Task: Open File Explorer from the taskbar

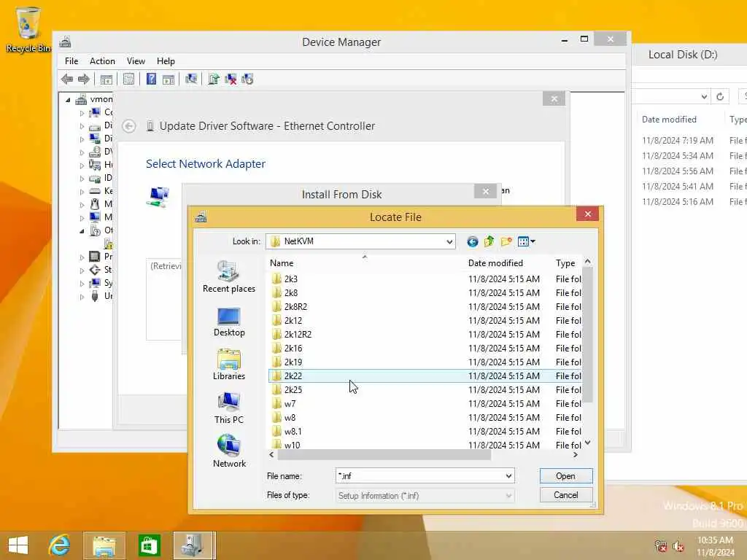Action: coord(104,545)
